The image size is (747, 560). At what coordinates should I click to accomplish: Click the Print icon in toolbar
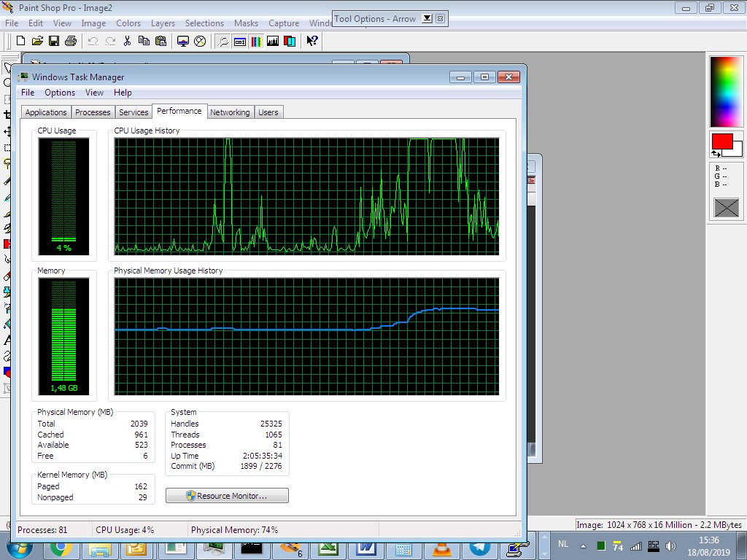point(71,41)
